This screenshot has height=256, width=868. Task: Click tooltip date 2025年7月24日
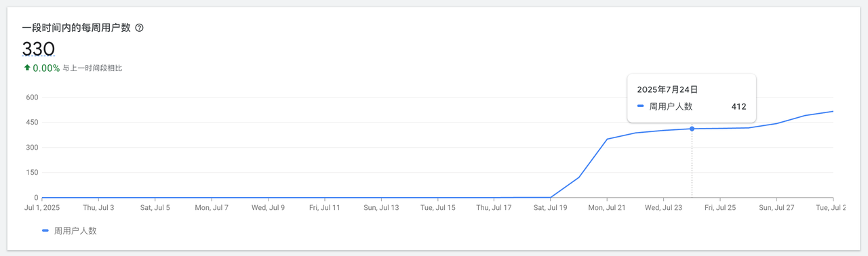click(x=667, y=89)
